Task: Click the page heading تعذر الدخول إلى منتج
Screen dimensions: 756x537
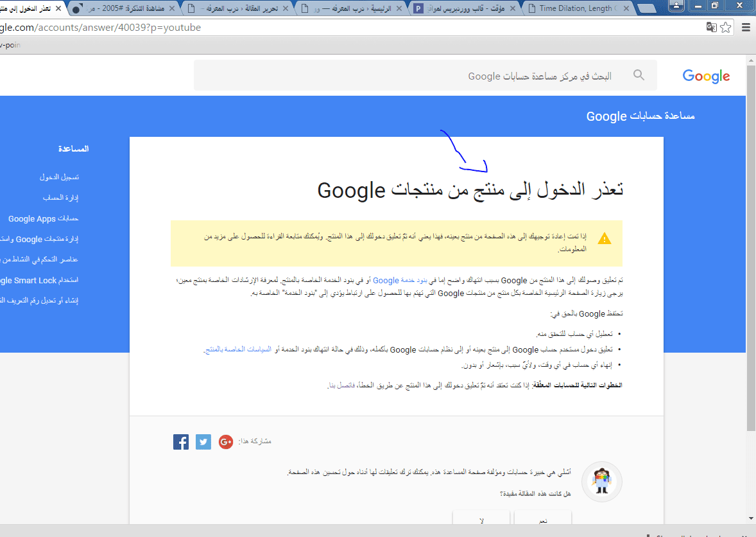Action: pyautogui.click(x=470, y=190)
